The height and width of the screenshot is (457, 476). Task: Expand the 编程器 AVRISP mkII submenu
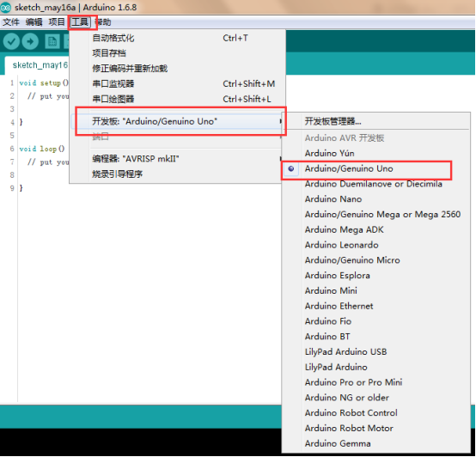coord(177,159)
